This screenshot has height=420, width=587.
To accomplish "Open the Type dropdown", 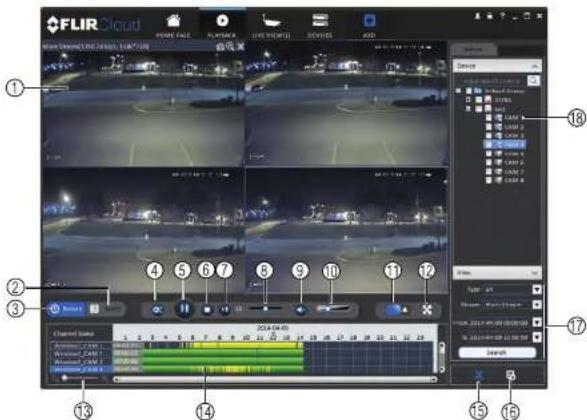I will (x=537, y=289).
